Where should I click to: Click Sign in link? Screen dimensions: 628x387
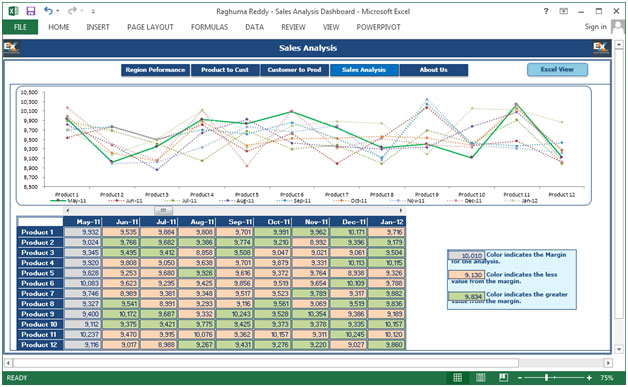click(596, 26)
